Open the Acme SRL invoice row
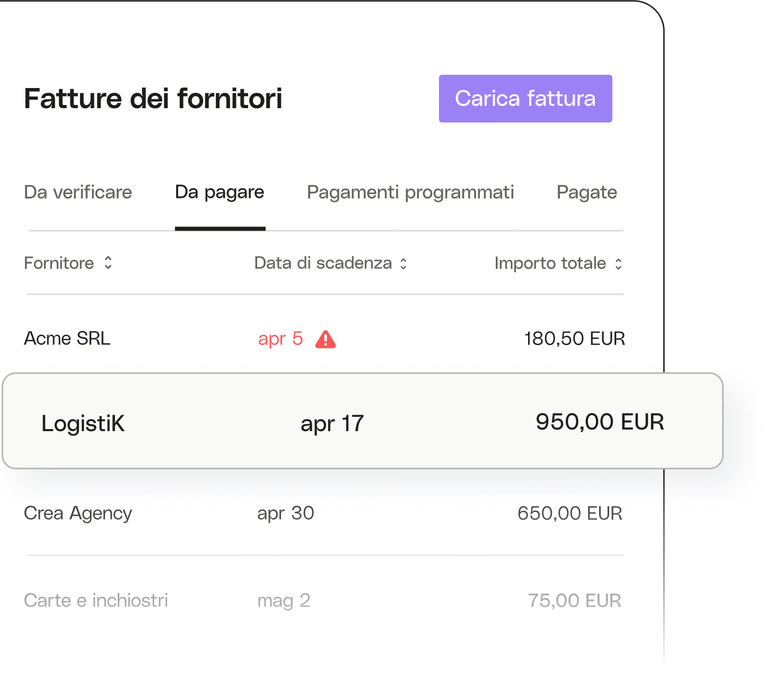773x700 pixels. tap(325, 338)
